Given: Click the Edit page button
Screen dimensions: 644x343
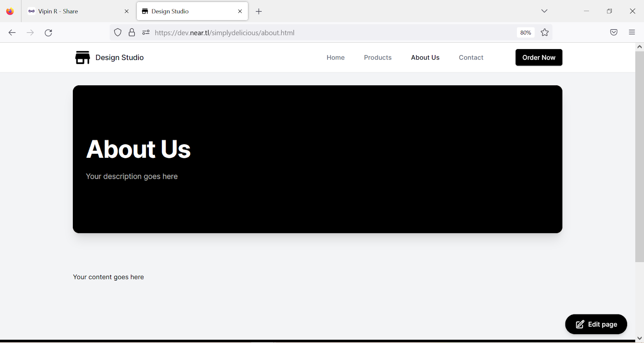Looking at the screenshot, I should click(596, 324).
